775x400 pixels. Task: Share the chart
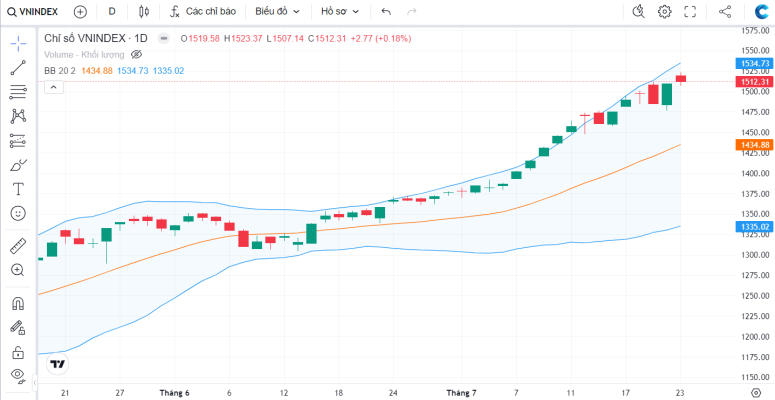pyautogui.click(x=725, y=11)
